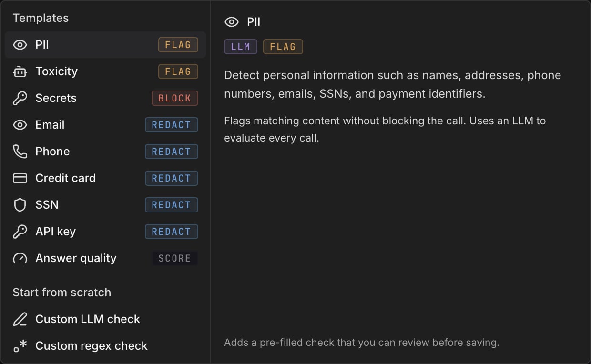Screen dimensions: 591x364
Task: Select the Phone template
Action: [x=105, y=152]
